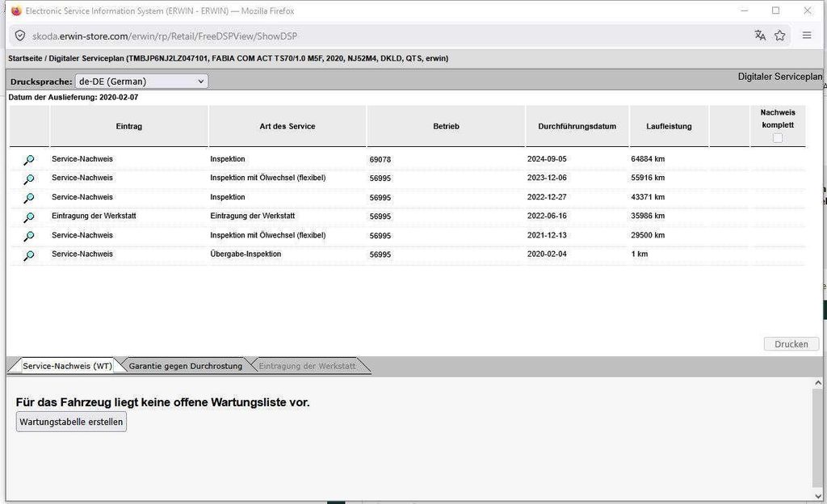Switch to Garantie gegen Durchrostung tab

186,366
